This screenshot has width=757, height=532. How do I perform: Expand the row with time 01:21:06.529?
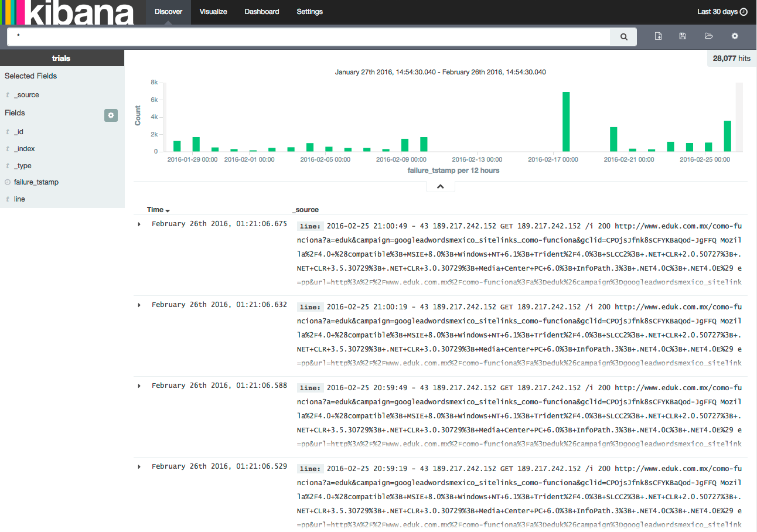coord(139,466)
